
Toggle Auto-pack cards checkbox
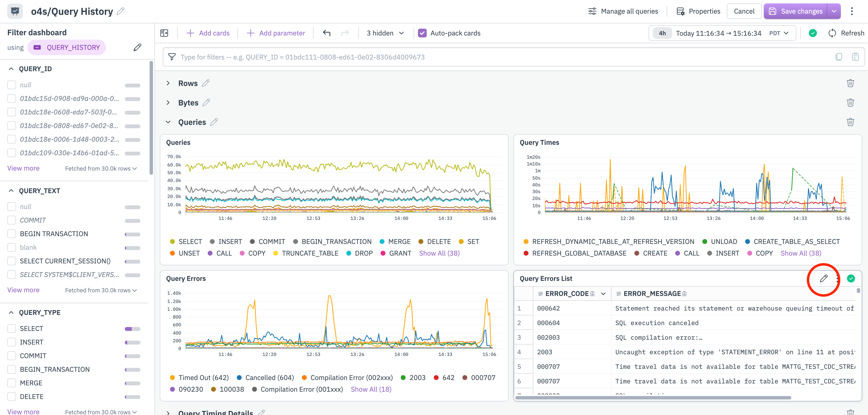coord(422,33)
